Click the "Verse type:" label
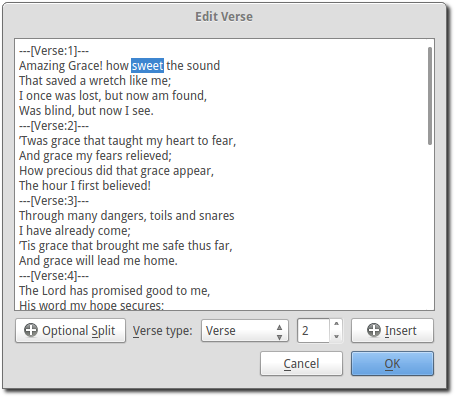Screen dimensions: 455x397 click(163, 331)
